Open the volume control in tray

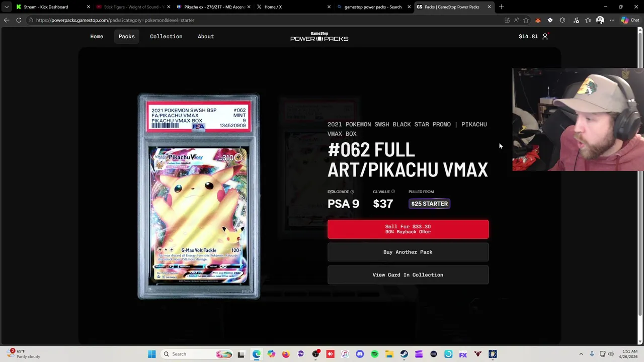(611, 354)
